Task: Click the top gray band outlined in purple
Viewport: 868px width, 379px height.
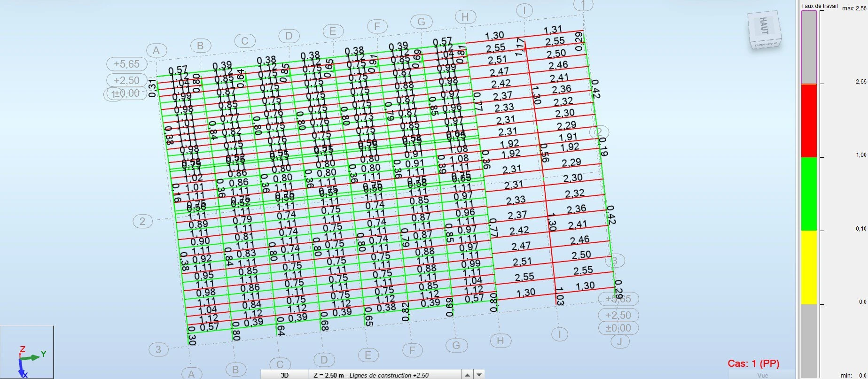Action: (809, 47)
